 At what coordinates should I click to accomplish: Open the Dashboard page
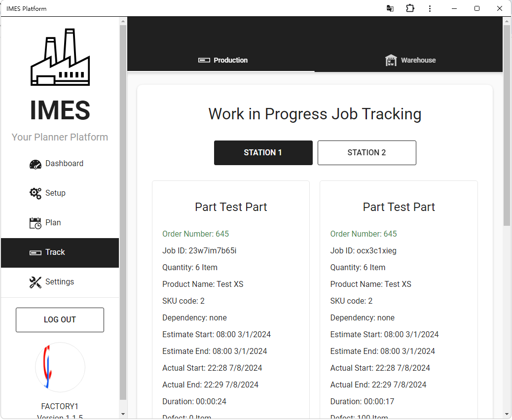click(x=60, y=164)
